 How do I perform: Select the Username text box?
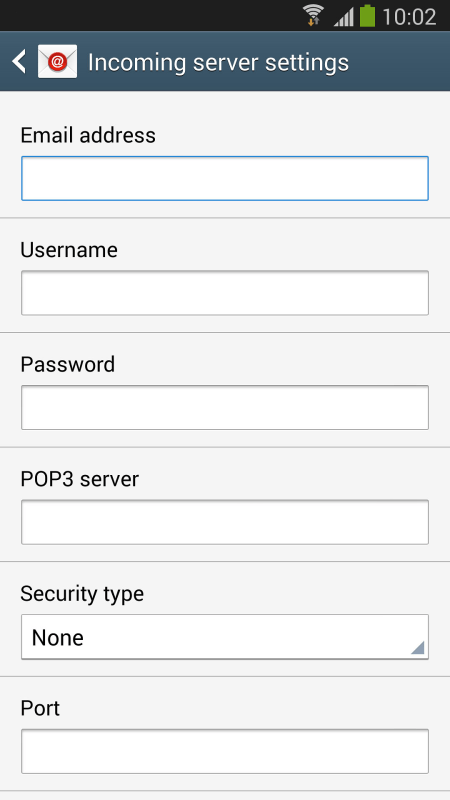coord(225,293)
